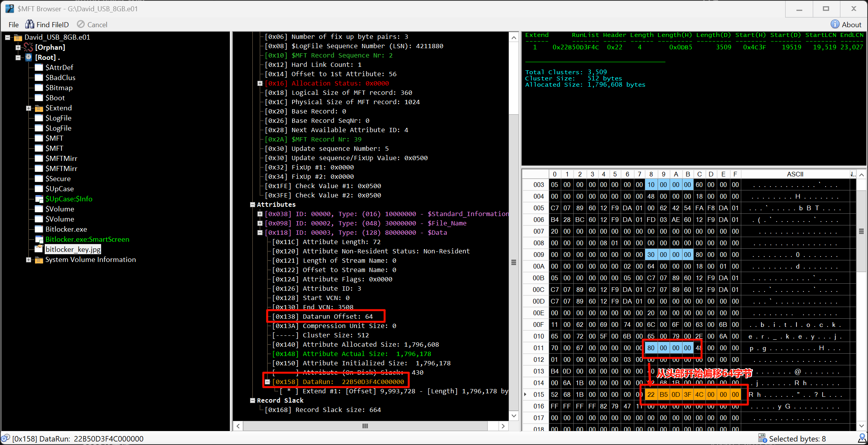Select Bitlocker.exe in the tree
This screenshot has height=445, width=868.
[x=66, y=229]
